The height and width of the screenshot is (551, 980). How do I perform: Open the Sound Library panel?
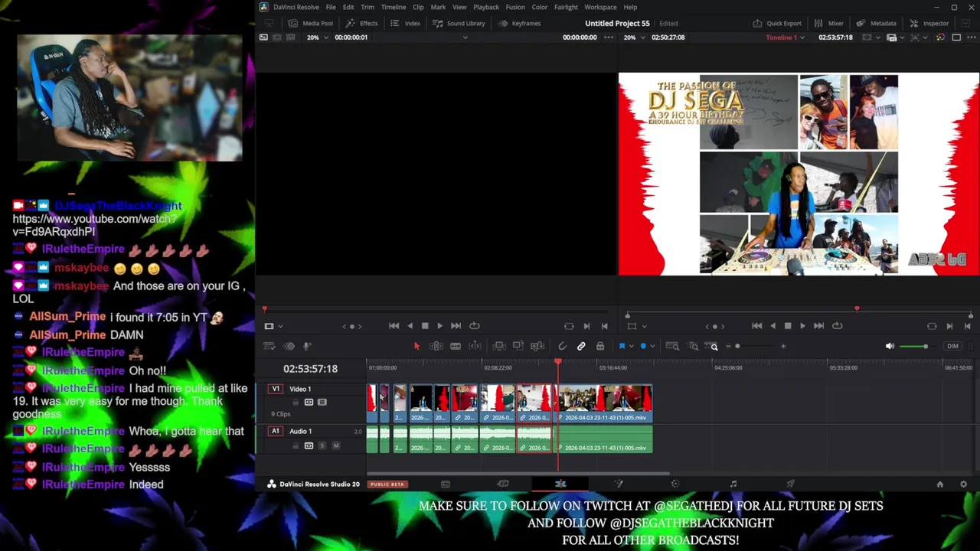click(459, 23)
